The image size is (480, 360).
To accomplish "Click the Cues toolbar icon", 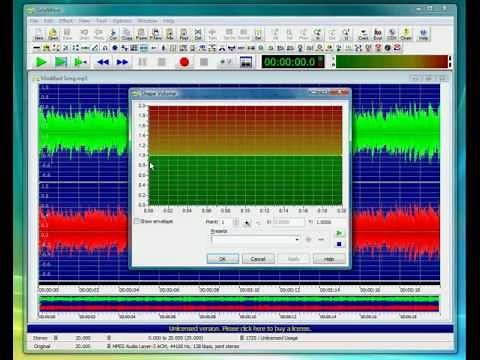I will click(363, 34).
